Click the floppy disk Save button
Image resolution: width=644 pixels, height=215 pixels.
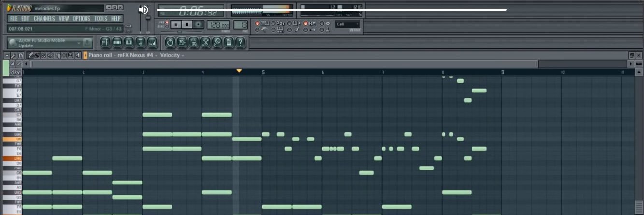pyautogui.click(x=194, y=42)
